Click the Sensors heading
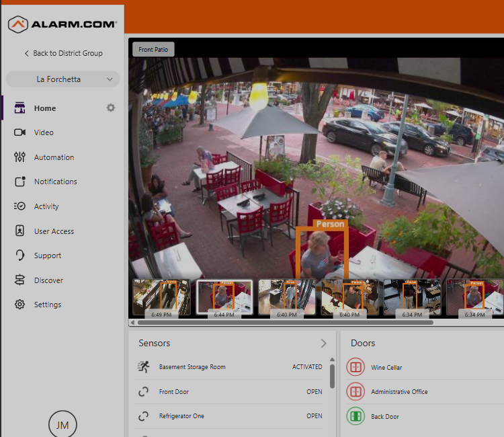Viewport: 504px width, 437px height. [x=155, y=344]
